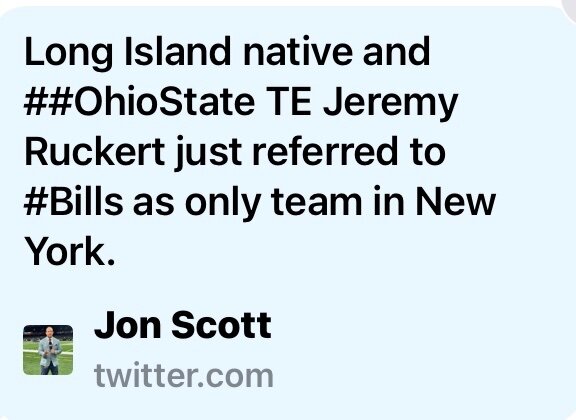Click the 'just referred to' phrase
Image resolution: width=576 pixels, height=420 pixels.
coord(310,154)
